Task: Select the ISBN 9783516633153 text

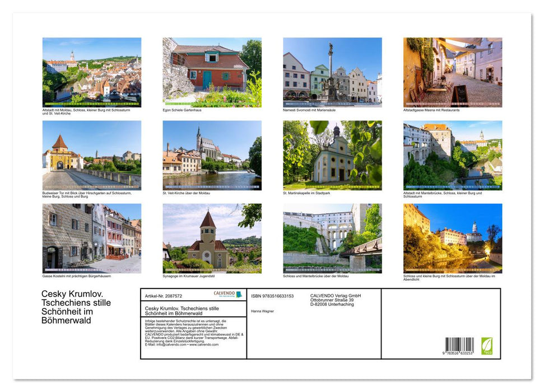Action: pyautogui.click(x=273, y=296)
